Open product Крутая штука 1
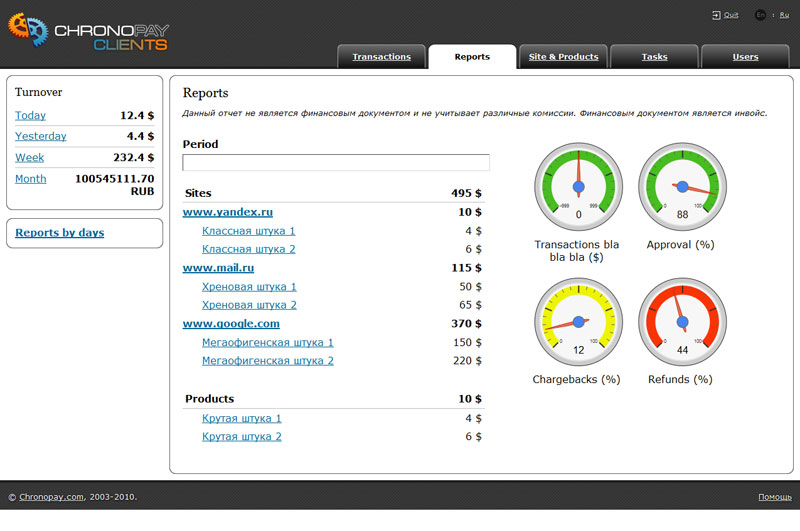800x531 pixels. pyautogui.click(x=241, y=418)
